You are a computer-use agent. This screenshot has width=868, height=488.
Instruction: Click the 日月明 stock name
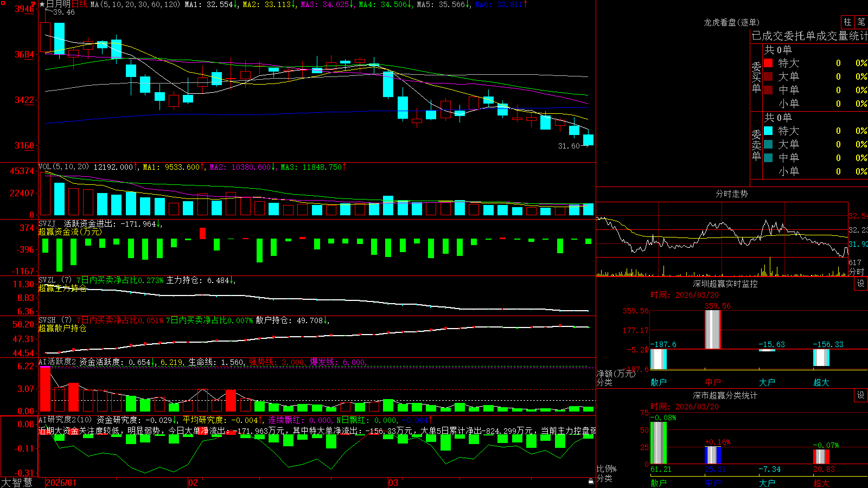tap(59, 4)
